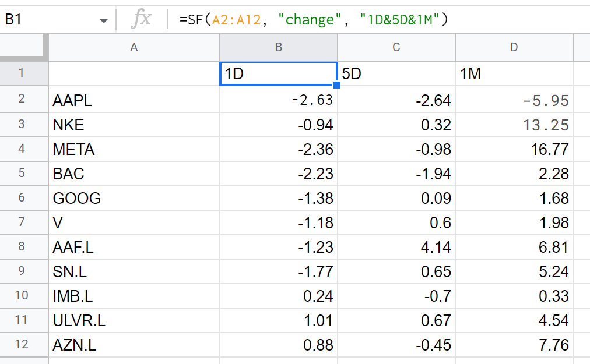
Task: Click the AAF.L ticker cell
Action: pyautogui.click(x=134, y=247)
